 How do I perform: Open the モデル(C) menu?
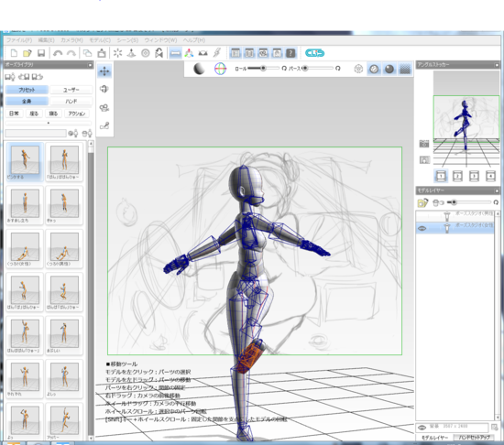point(100,40)
